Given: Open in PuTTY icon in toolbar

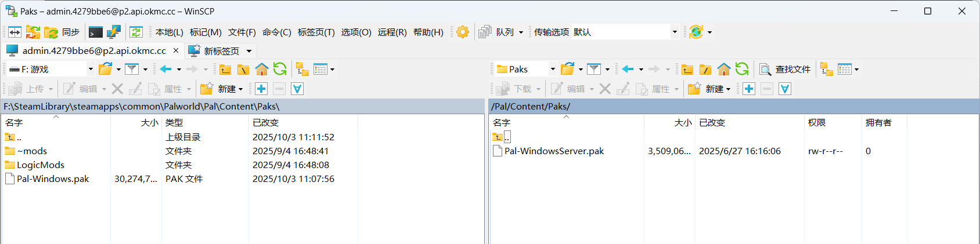Looking at the screenshot, I should coord(114,32).
